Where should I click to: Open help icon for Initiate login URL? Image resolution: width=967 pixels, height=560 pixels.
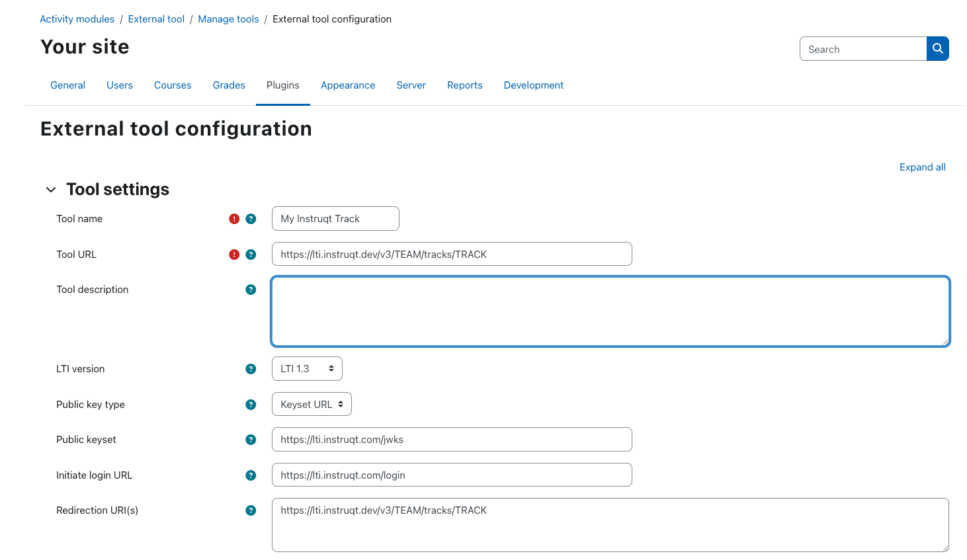[x=251, y=475]
